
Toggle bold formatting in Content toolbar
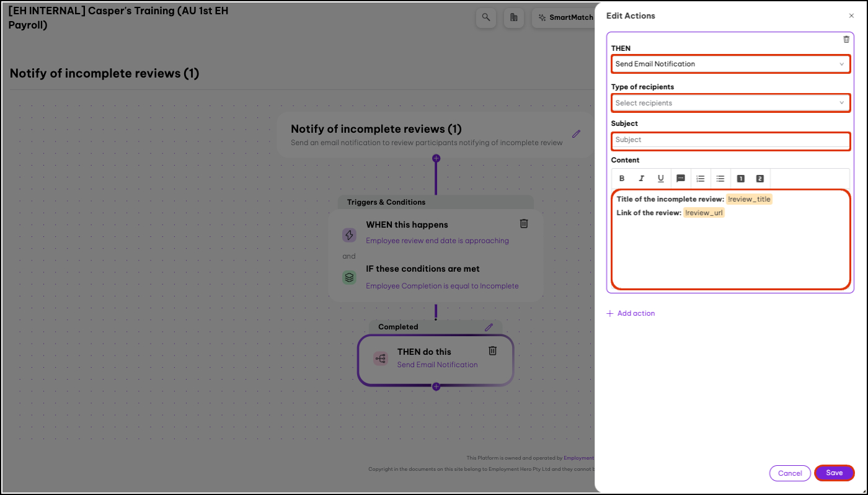tap(622, 179)
